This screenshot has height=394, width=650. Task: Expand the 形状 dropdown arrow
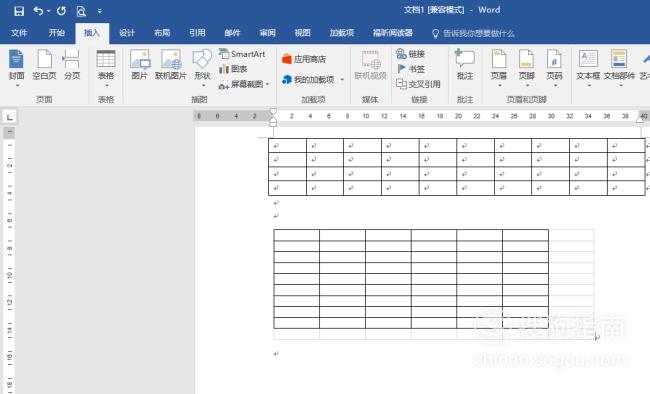204,86
